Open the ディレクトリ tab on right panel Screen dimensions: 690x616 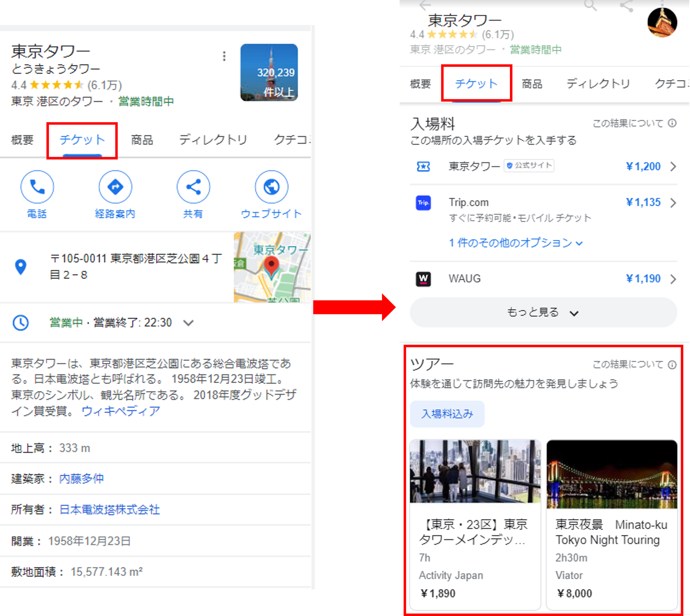[598, 84]
